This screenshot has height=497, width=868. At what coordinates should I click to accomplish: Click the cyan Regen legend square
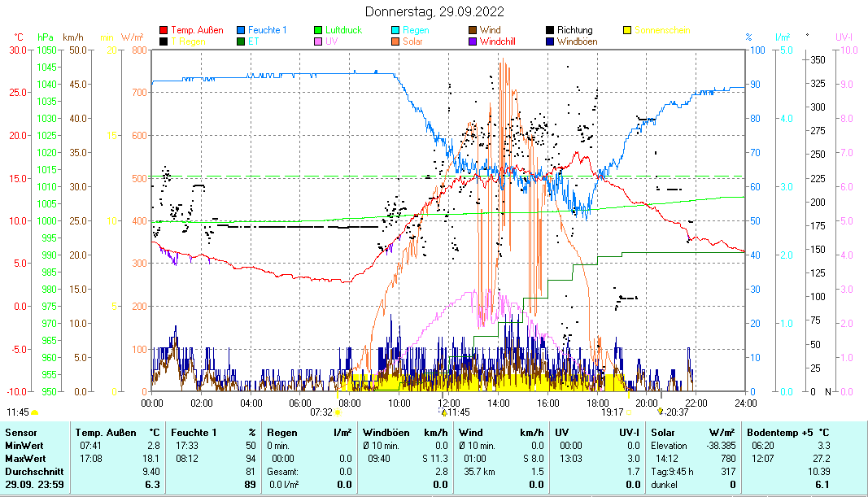pos(395,30)
